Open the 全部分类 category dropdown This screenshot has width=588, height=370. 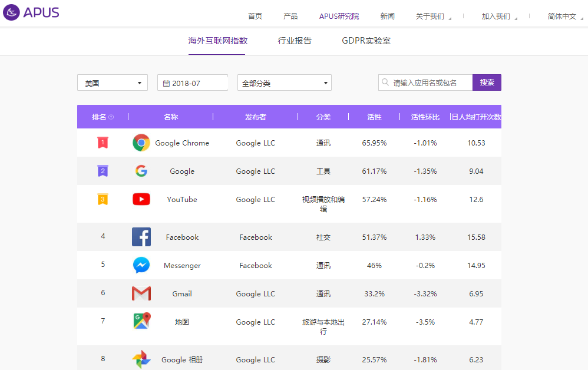pyautogui.click(x=284, y=83)
